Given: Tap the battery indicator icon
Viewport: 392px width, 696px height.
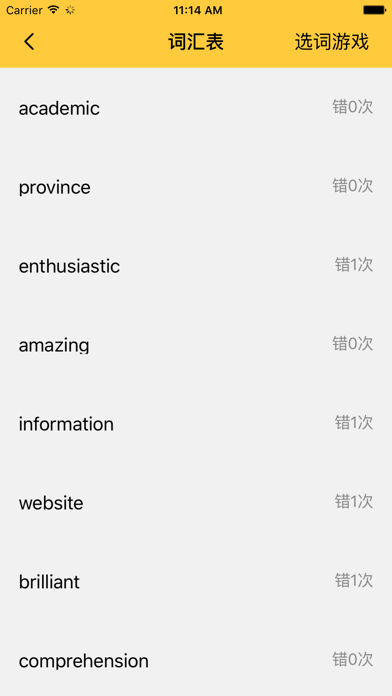Looking at the screenshot, I should click(x=374, y=10).
